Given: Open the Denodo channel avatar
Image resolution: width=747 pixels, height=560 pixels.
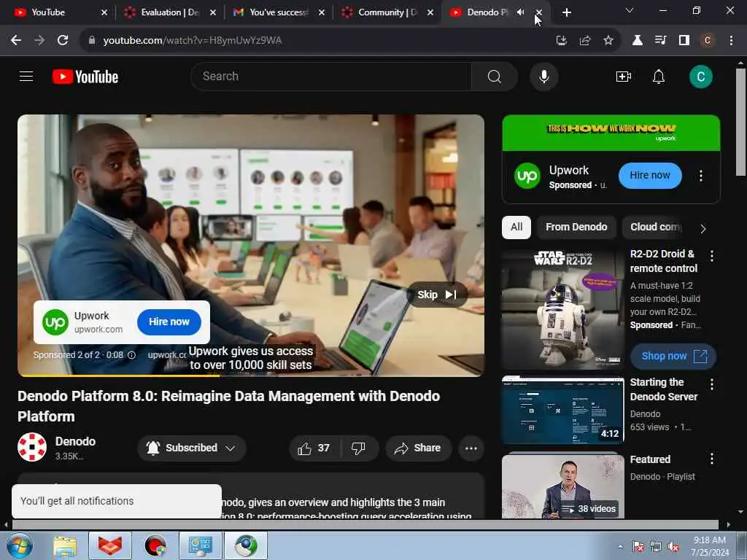Looking at the screenshot, I should [x=32, y=447].
